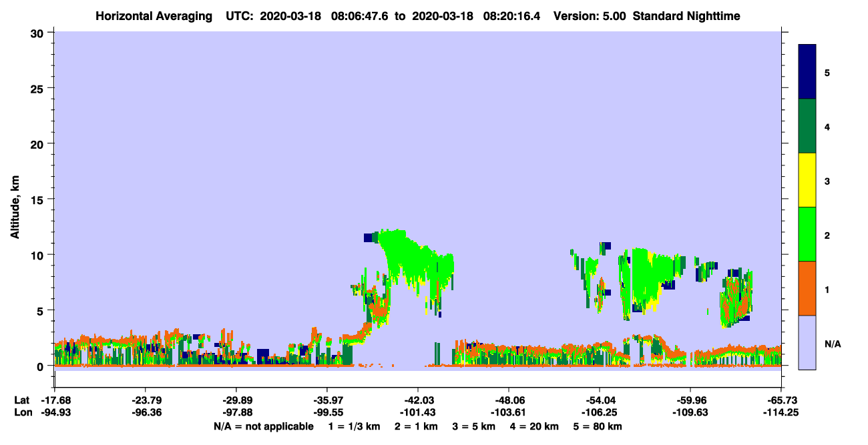Viewport: 868px width, 445px height.
Task: Click the latitude value '-42.03'
Action: pyautogui.click(x=418, y=400)
